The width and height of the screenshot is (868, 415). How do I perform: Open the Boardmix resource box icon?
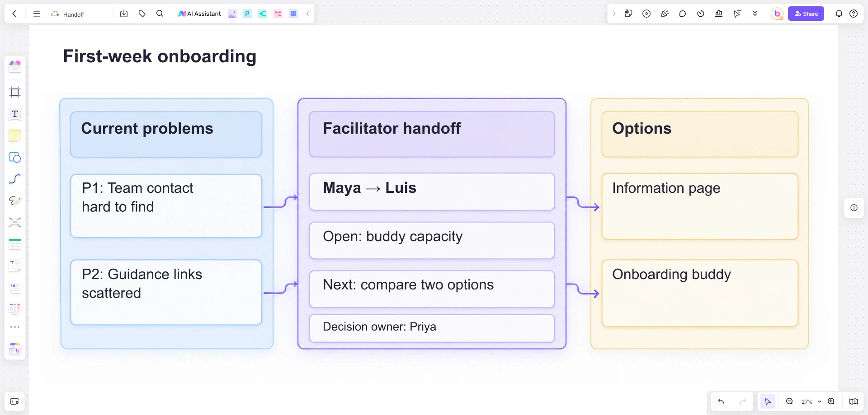tap(15, 349)
